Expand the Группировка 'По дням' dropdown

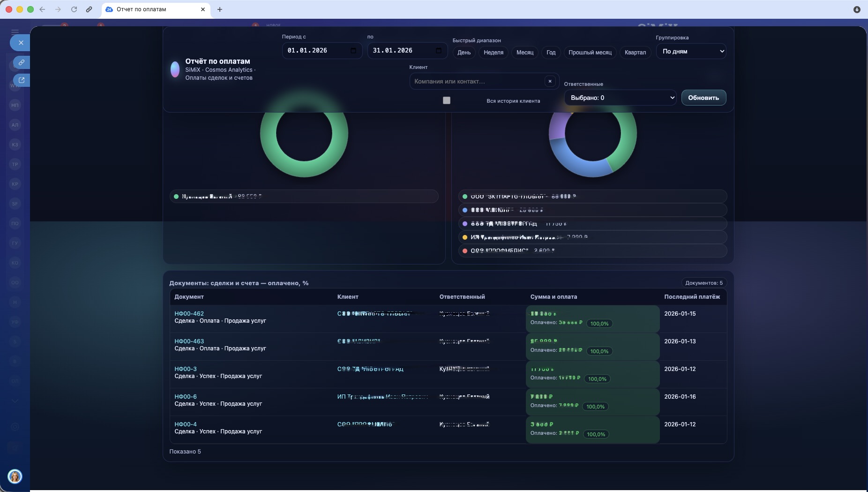[691, 51]
